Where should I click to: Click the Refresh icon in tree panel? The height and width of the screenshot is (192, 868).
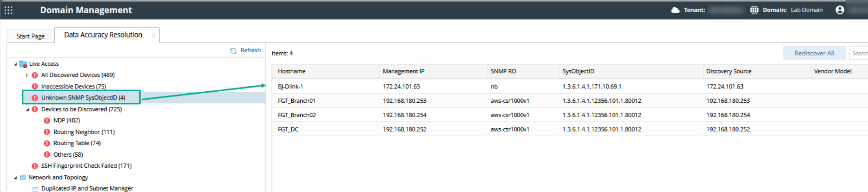[233, 51]
